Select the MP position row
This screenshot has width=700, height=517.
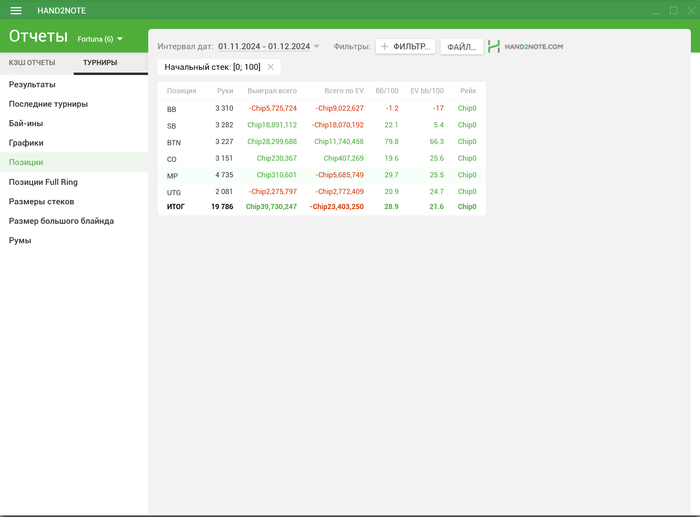(321, 175)
